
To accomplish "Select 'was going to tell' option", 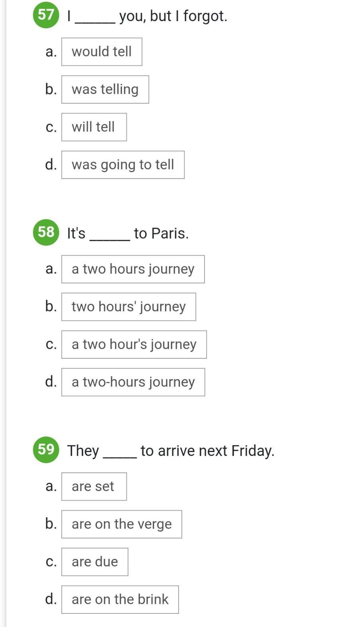I will click(x=123, y=165).
